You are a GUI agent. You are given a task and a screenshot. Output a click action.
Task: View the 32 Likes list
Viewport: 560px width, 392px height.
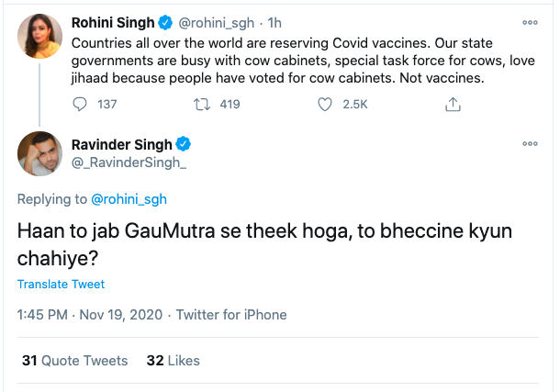click(173, 361)
